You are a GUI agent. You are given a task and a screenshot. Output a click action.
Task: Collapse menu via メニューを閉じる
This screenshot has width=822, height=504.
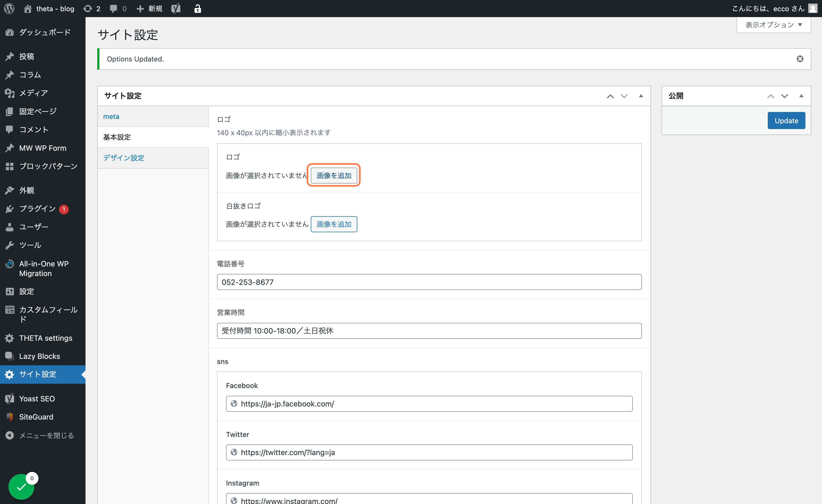point(43,435)
